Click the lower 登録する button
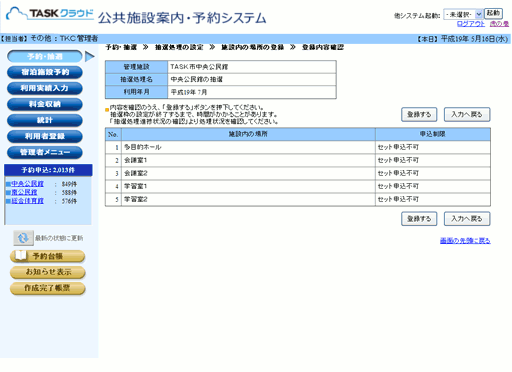This screenshot has width=512, height=372. [x=419, y=219]
